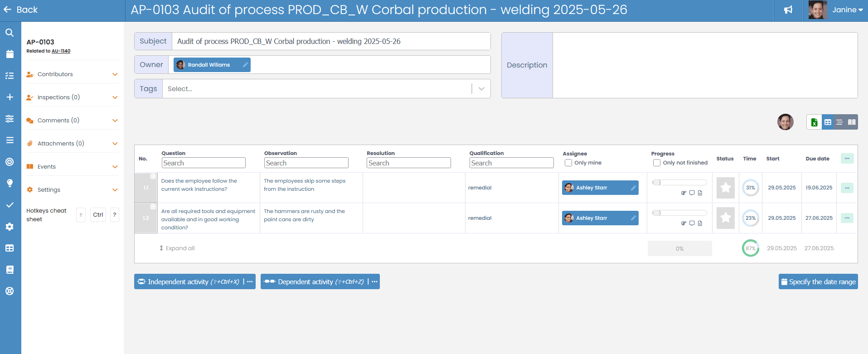The image size is (868, 354).
Task: Open the gear icon in left sidebar
Action: pos(10,227)
